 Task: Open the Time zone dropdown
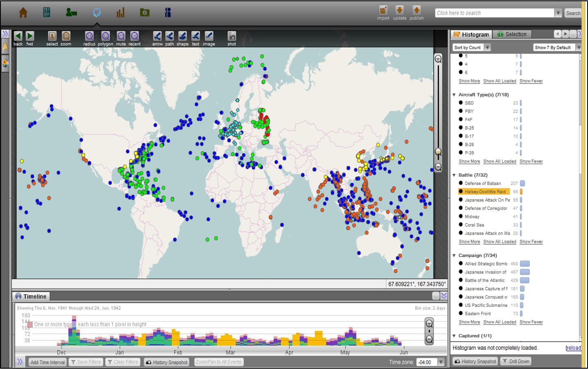[441, 362]
